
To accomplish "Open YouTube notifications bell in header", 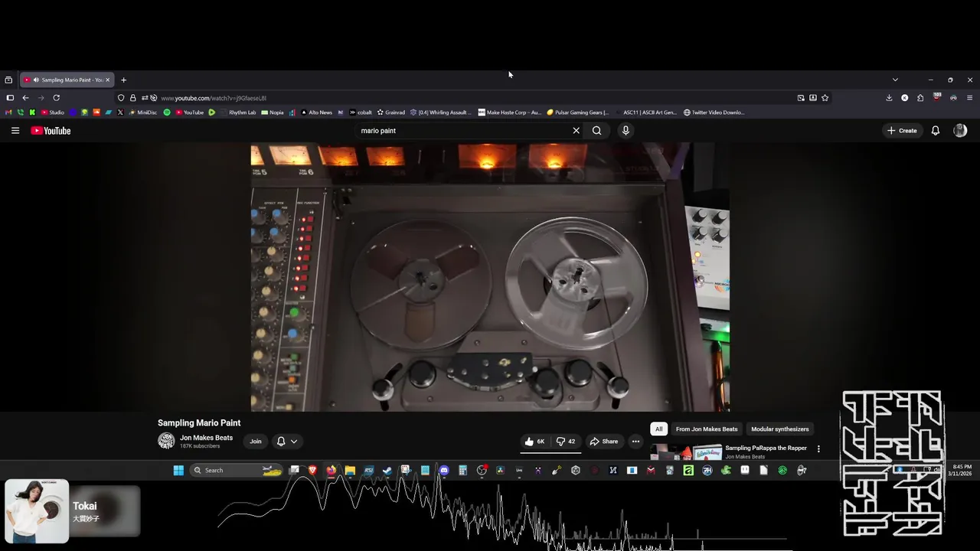I will point(935,131).
